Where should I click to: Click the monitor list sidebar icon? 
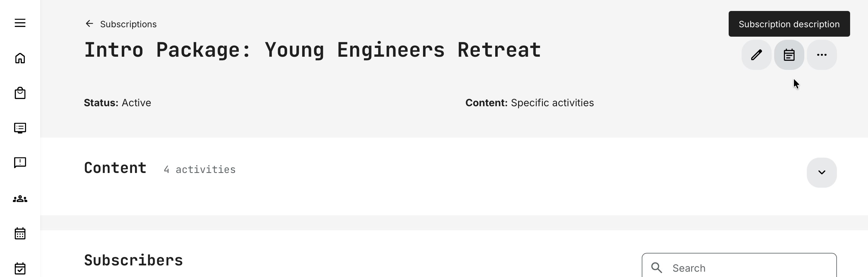pos(20,128)
